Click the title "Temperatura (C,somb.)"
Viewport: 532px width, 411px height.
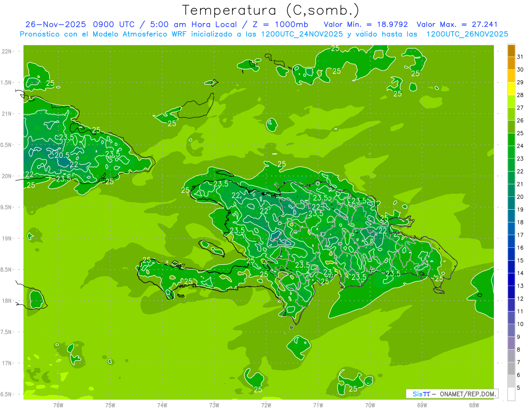271,10
